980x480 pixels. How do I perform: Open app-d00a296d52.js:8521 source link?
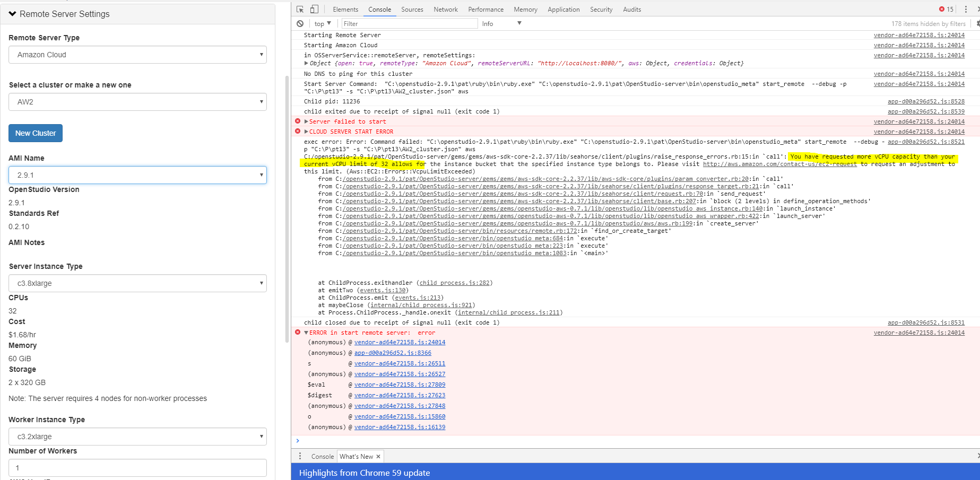pos(926,142)
